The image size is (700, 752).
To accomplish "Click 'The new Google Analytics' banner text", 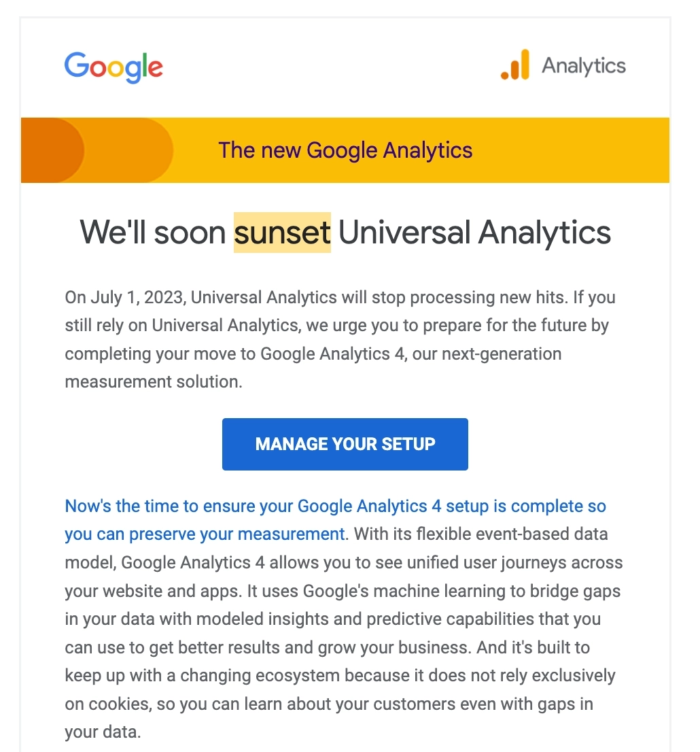I will 346,150.
